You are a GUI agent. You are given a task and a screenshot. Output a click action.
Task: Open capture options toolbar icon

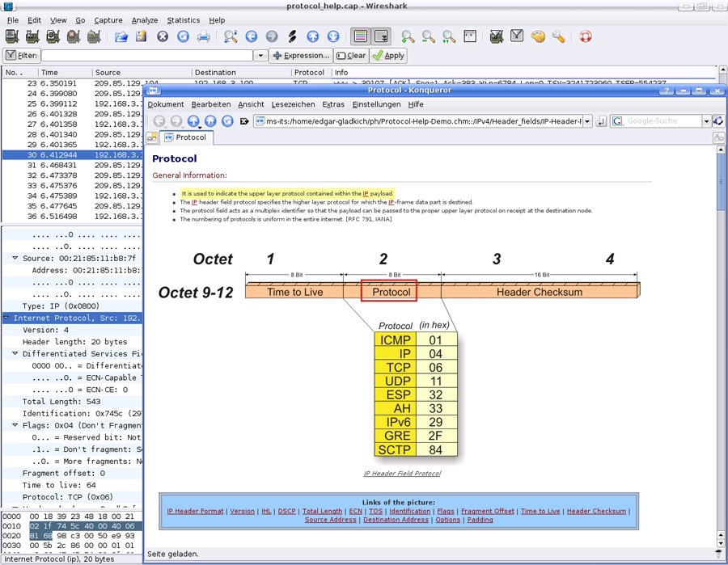(32, 36)
